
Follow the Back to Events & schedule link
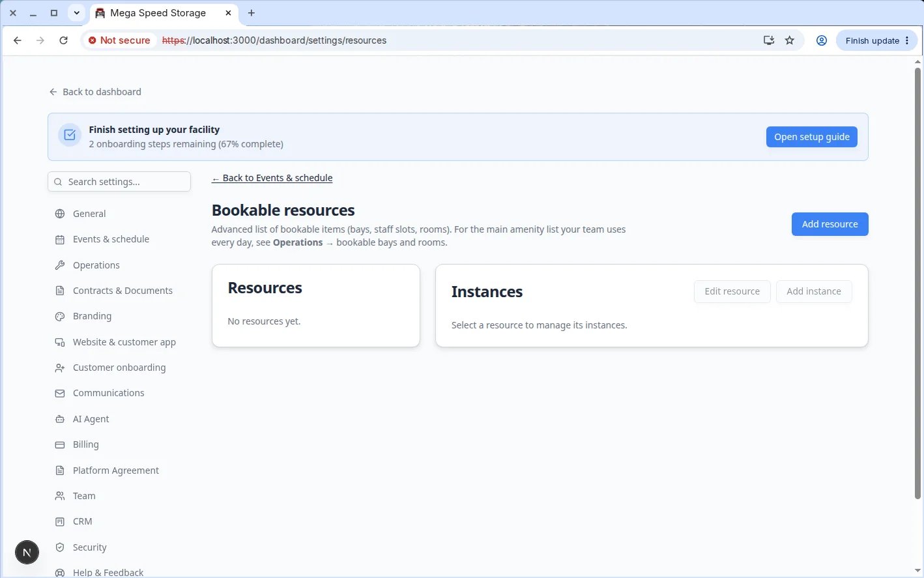(272, 178)
